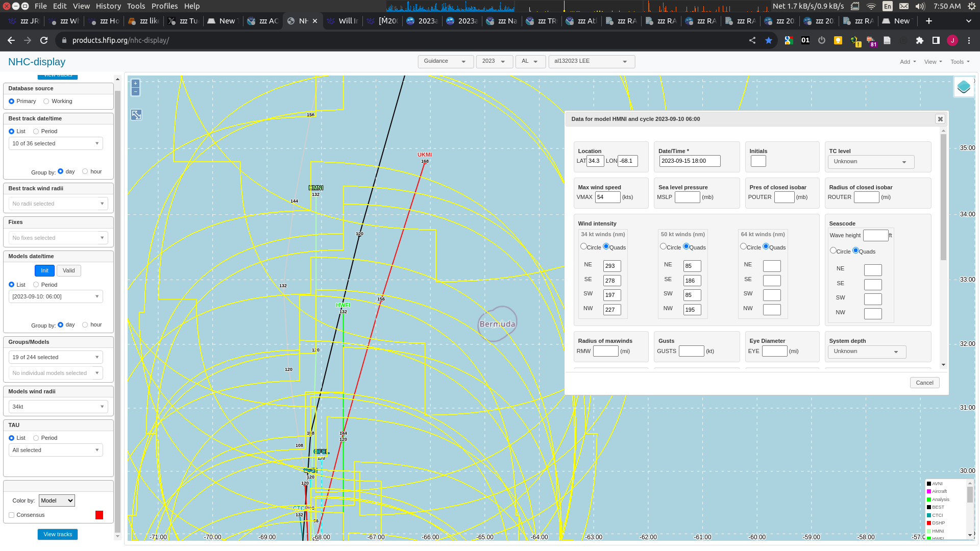Zoom in on the map with plus button
The height and width of the screenshot is (551, 980).
tap(135, 83)
